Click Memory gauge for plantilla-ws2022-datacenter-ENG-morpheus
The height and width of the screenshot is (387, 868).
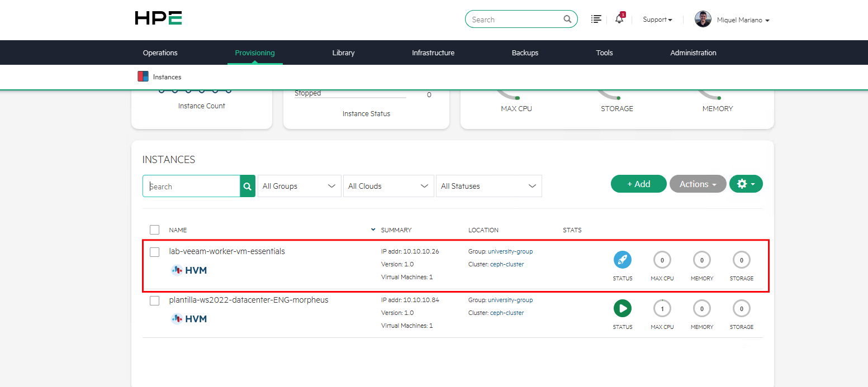pyautogui.click(x=702, y=308)
